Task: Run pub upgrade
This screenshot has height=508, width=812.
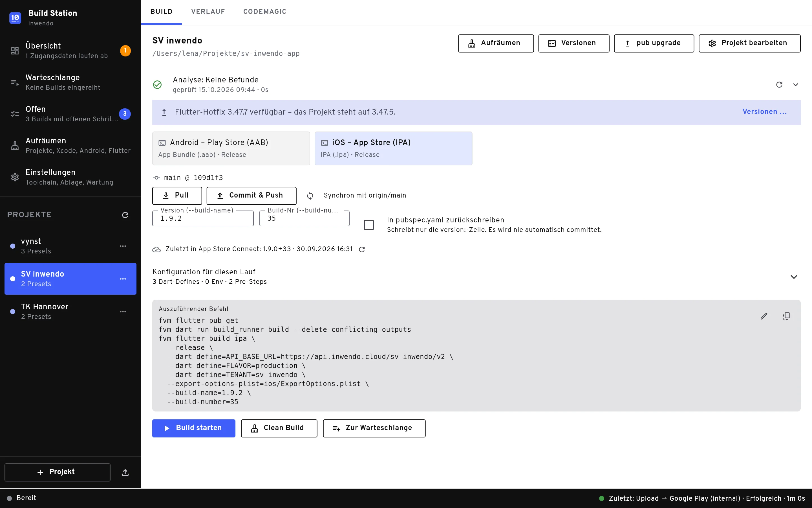Action: tap(654, 43)
